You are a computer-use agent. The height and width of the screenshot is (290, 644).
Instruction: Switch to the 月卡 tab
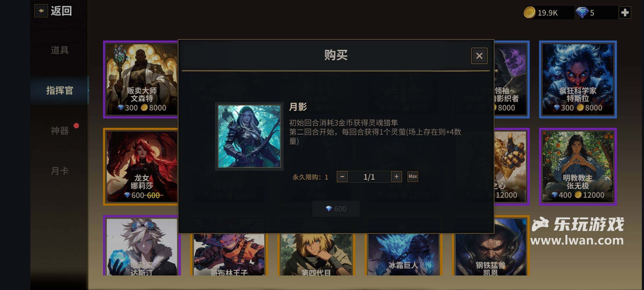[x=60, y=171]
